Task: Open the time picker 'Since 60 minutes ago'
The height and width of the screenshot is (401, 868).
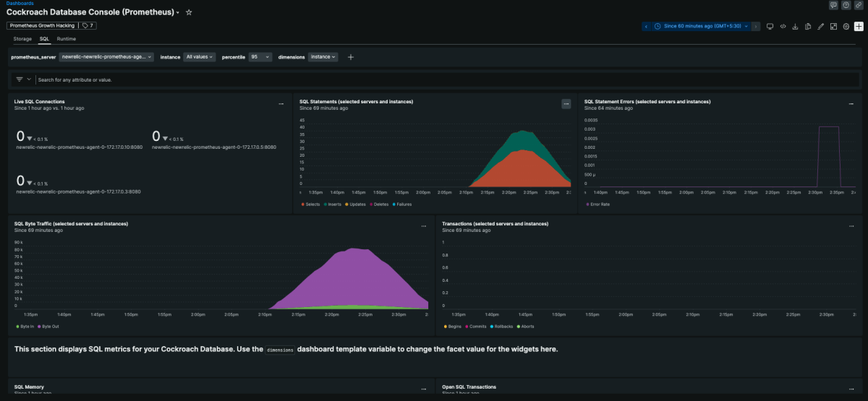Action: point(701,26)
